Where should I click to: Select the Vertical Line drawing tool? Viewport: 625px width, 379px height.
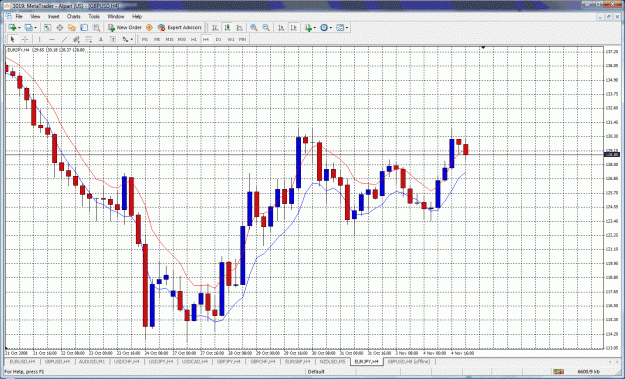(39, 39)
